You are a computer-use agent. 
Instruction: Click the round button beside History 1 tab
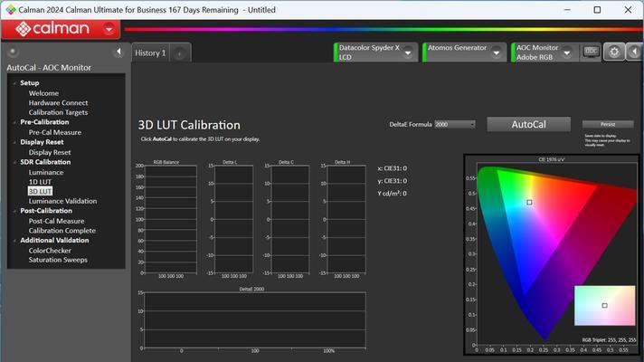(x=179, y=53)
